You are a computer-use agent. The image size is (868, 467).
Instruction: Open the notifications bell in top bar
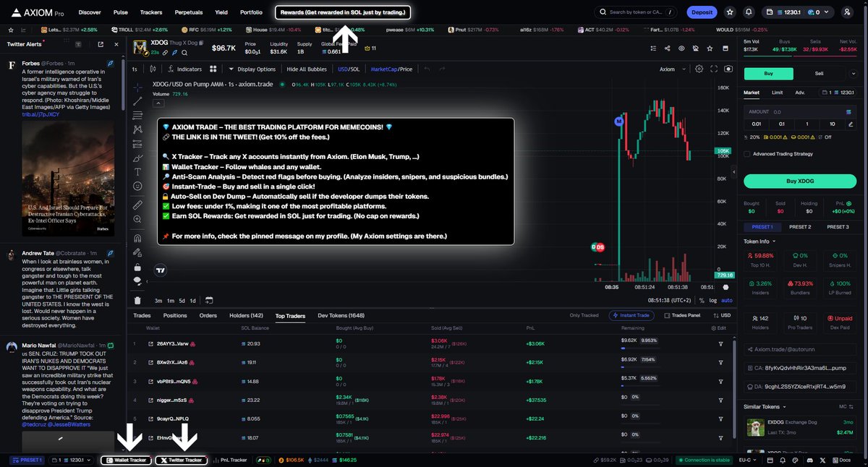(748, 12)
